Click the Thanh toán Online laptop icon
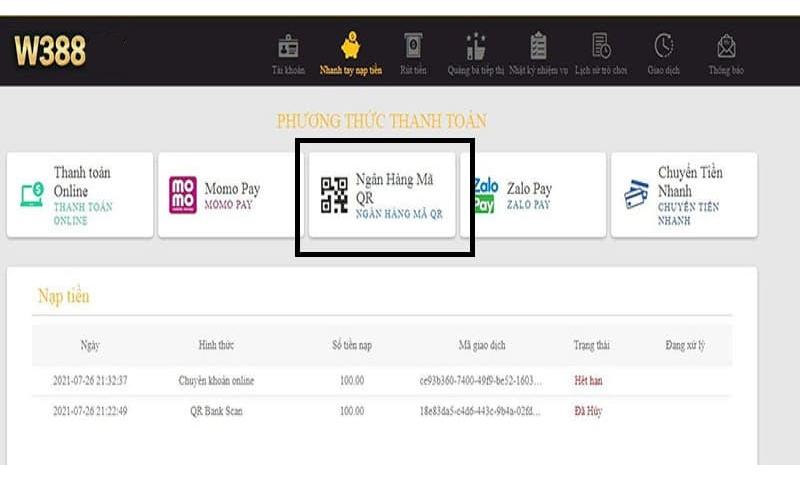800x480 pixels. pyautogui.click(x=32, y=195)
